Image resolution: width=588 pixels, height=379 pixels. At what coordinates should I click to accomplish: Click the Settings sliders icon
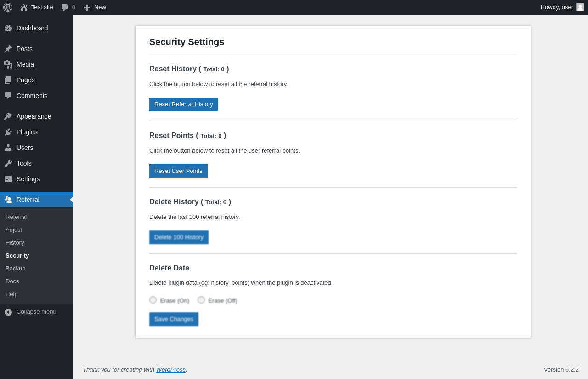[8, 179]
